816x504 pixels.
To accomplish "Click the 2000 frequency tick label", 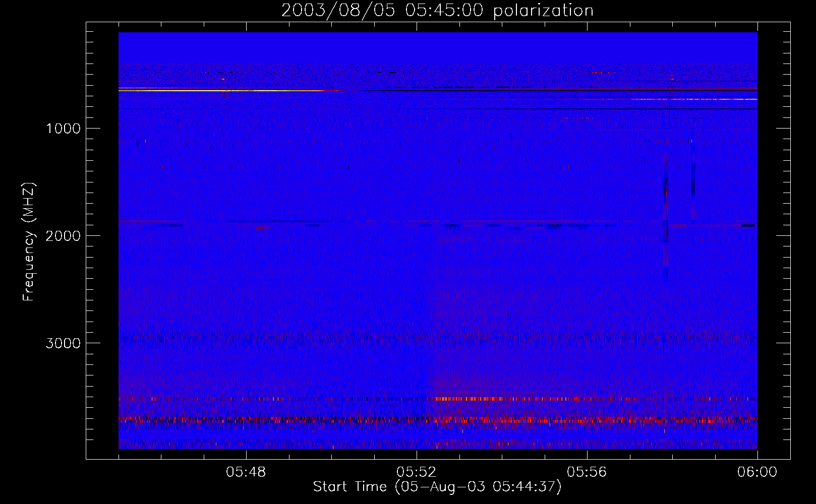I will click(63, 236).
